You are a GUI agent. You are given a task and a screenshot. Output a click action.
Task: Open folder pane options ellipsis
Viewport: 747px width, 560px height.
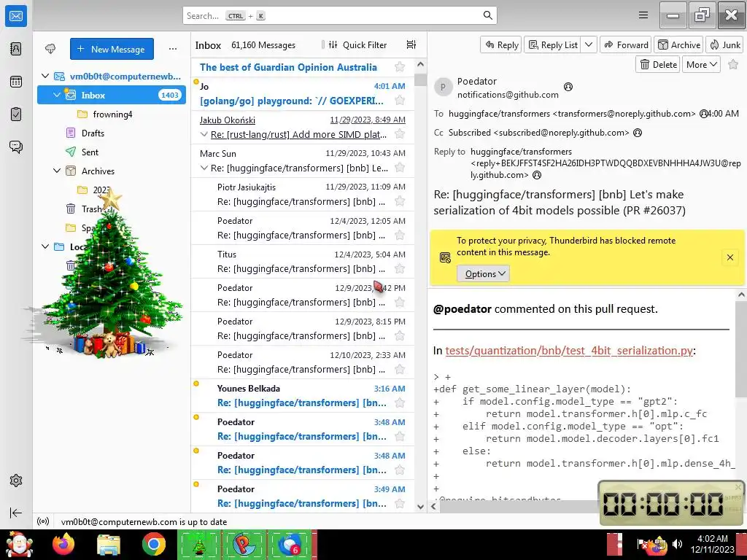point(172,49)
